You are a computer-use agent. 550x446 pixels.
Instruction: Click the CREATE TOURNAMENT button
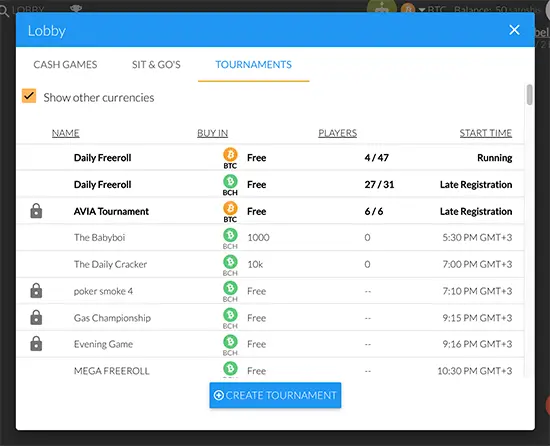click(x=275, y=395)
